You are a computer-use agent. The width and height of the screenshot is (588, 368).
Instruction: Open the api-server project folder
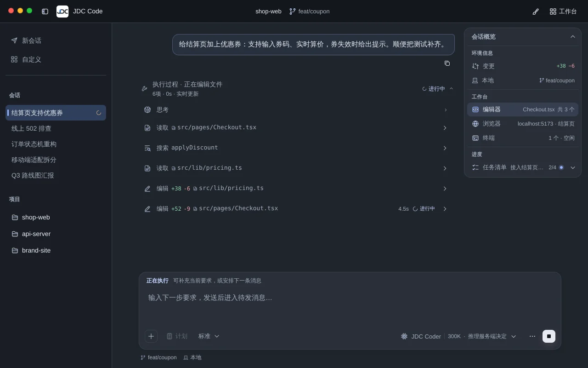click(x=56, y=234)
